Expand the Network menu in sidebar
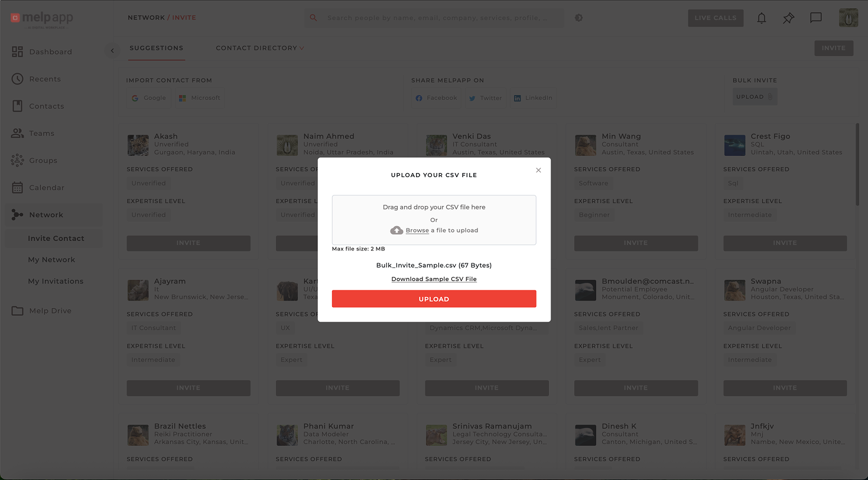The width and height of the screenshot is (868, 480). click(x=46, y=215)
